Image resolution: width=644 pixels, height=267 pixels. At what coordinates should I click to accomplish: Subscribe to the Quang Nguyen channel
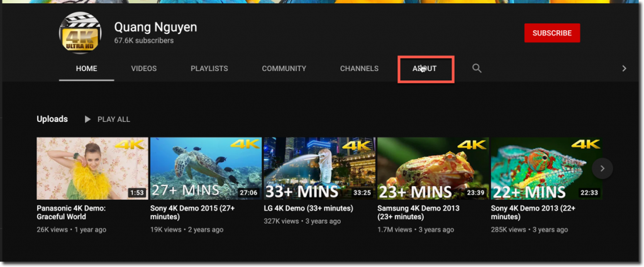point(552,33)
